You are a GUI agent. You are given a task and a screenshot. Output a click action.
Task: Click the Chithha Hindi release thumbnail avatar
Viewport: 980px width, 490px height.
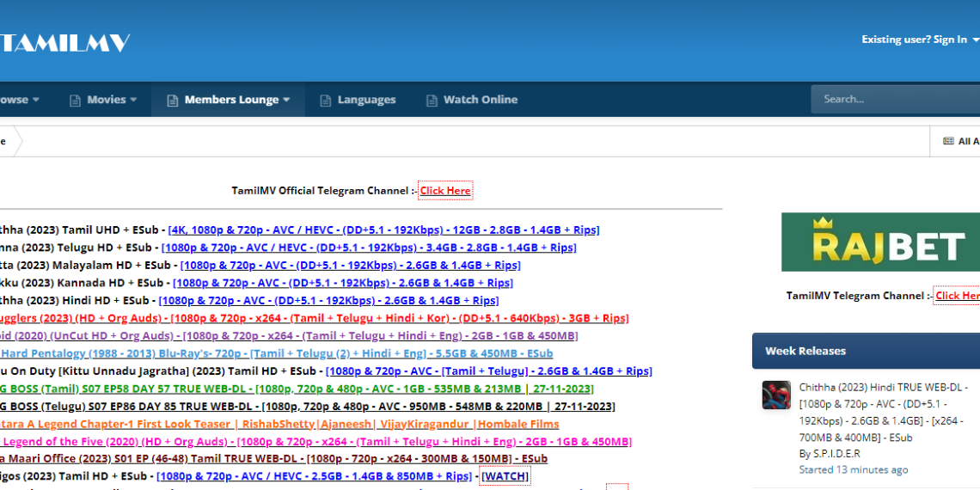coord(776,395)
